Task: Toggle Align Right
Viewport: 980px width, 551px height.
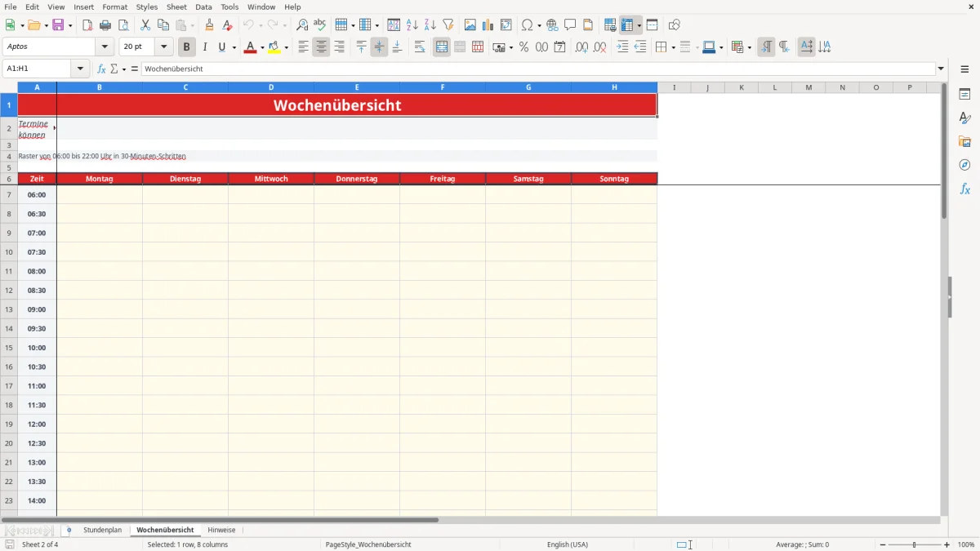Action: point(339,47)
